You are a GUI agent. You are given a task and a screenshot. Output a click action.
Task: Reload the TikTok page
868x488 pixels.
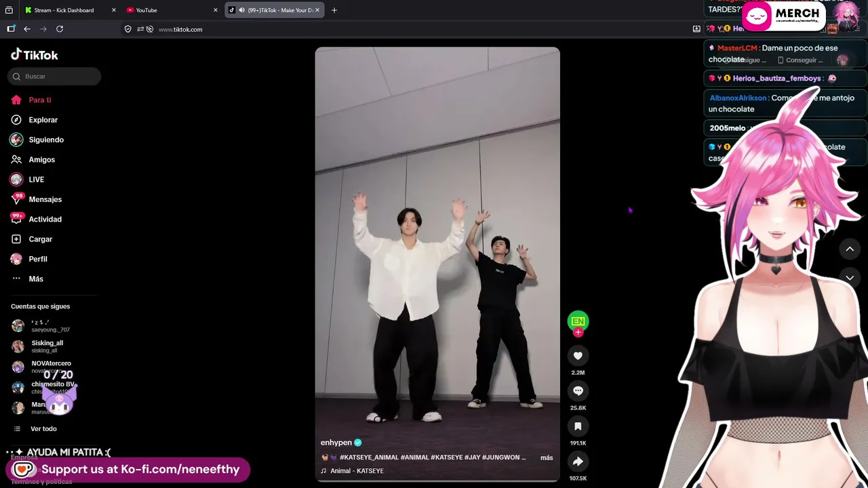[x=60, y=29]
